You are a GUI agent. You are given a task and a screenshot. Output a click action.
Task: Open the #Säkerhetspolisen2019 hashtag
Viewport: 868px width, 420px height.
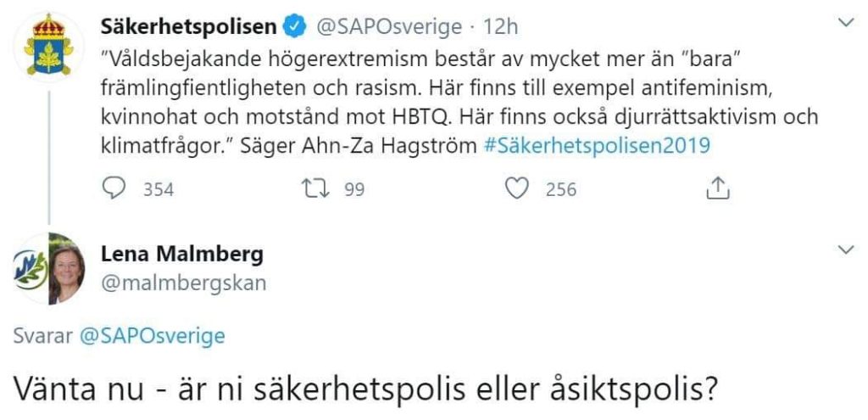[x=596, y=144]
